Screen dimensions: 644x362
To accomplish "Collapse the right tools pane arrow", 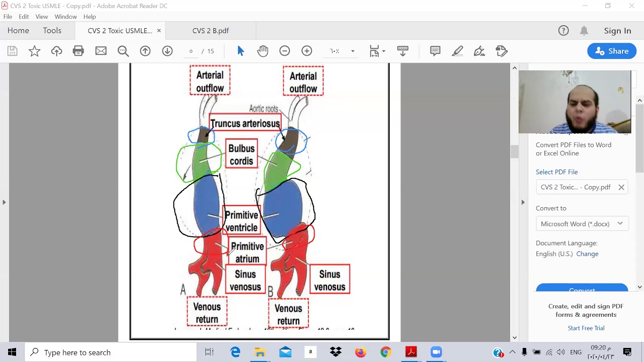I will (x=523, y=202).
